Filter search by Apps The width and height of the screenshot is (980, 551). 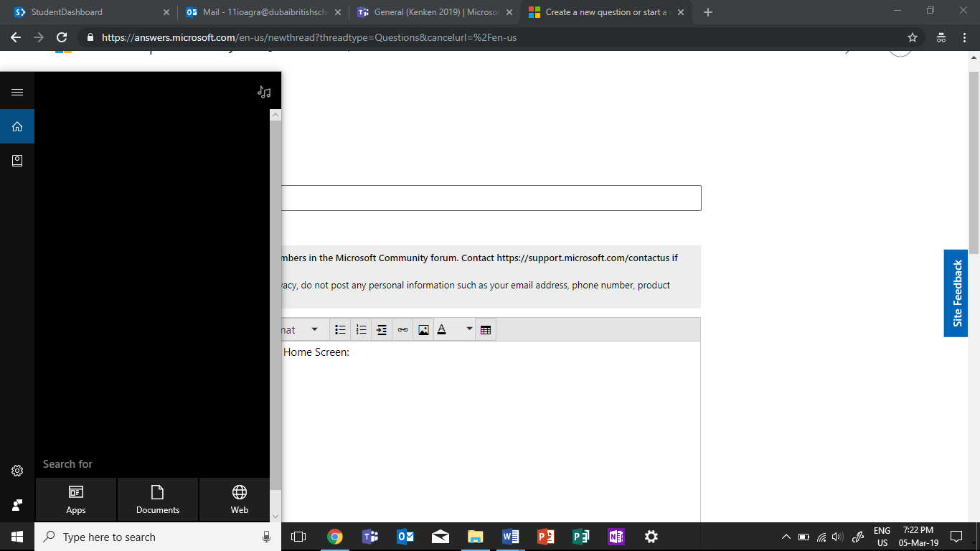coord(76,499)
